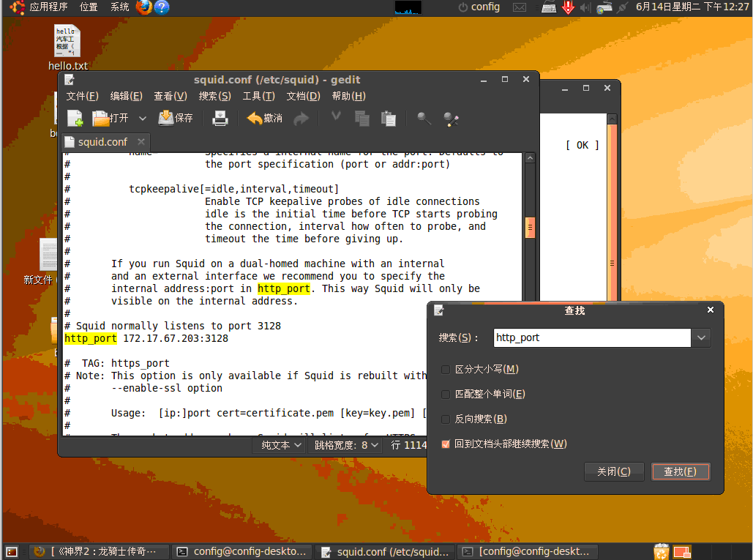Click the keyboard input method tray icon
The width and height of the screenshot is (753, 560).
coord(548,7)
